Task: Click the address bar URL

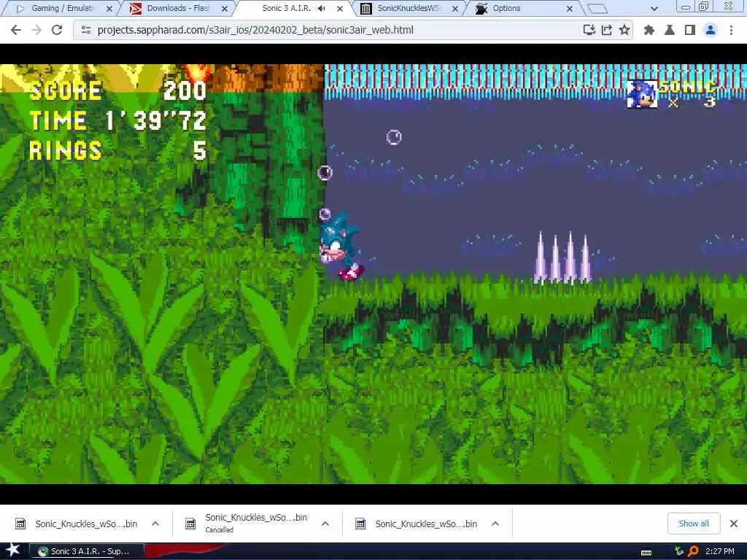Action: point(255,30)
